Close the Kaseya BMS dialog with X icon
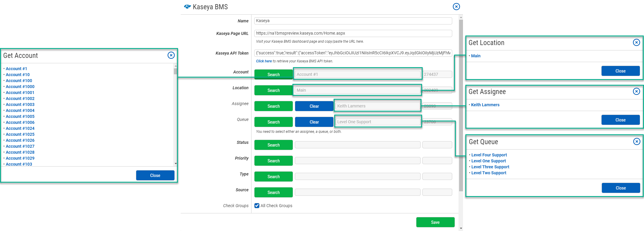Viewport: 644px width, 231px height. [456, 7]
